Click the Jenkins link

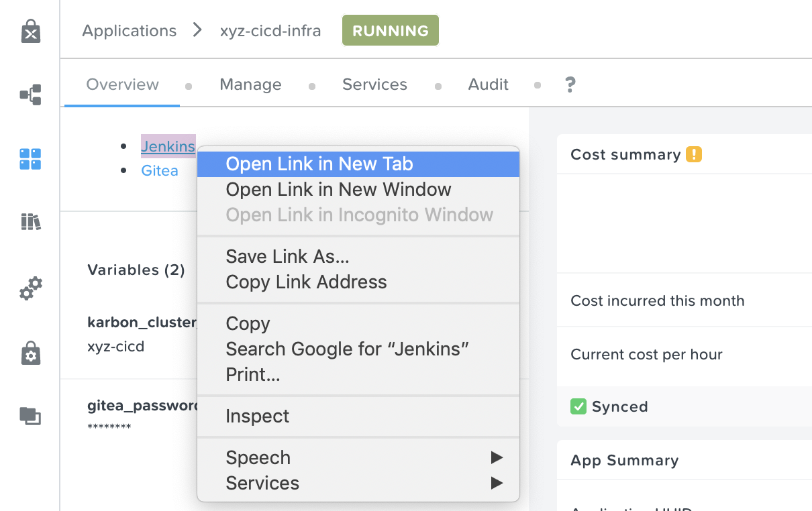(x=168, y=146)
